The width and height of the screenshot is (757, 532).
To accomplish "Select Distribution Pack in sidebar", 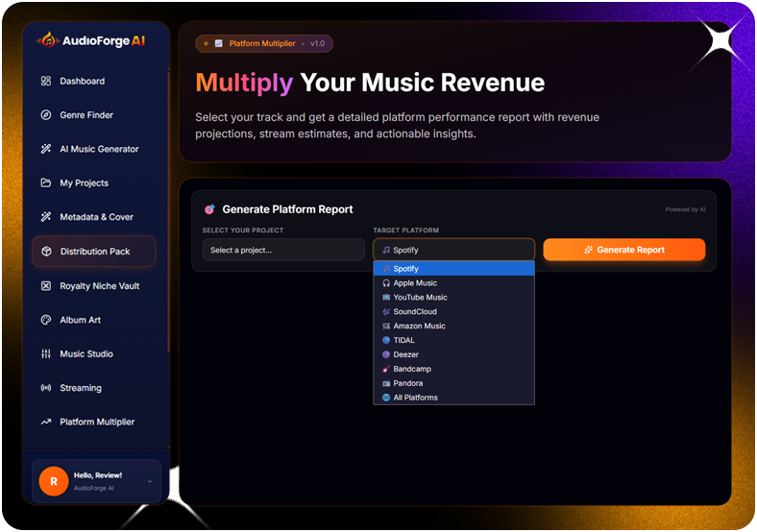I will [93, 251].
